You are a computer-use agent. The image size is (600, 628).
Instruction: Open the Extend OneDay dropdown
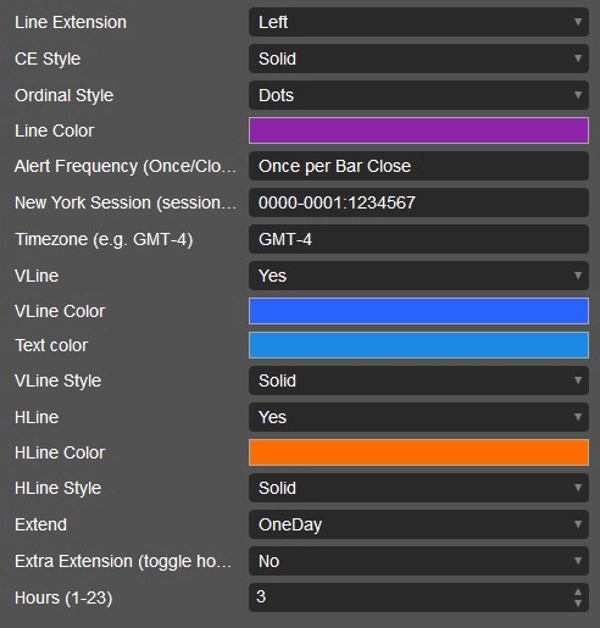(418, 524)
